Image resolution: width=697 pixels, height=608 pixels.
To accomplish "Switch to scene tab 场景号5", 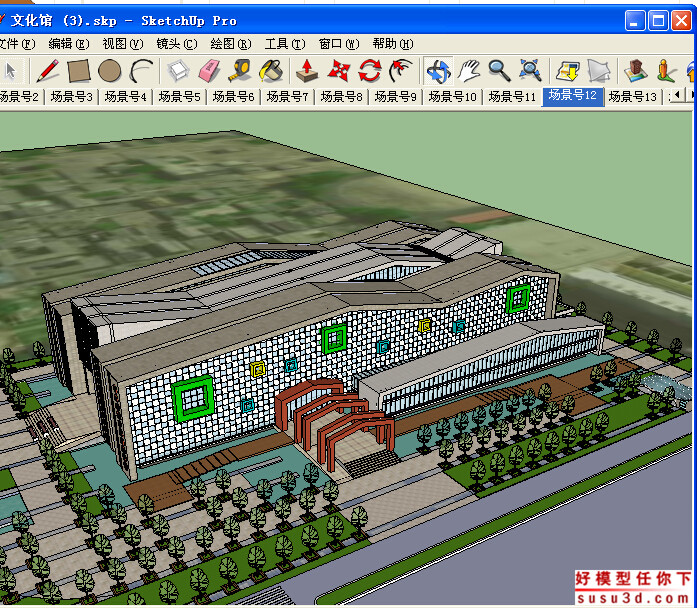I will (x=180, y=96).
